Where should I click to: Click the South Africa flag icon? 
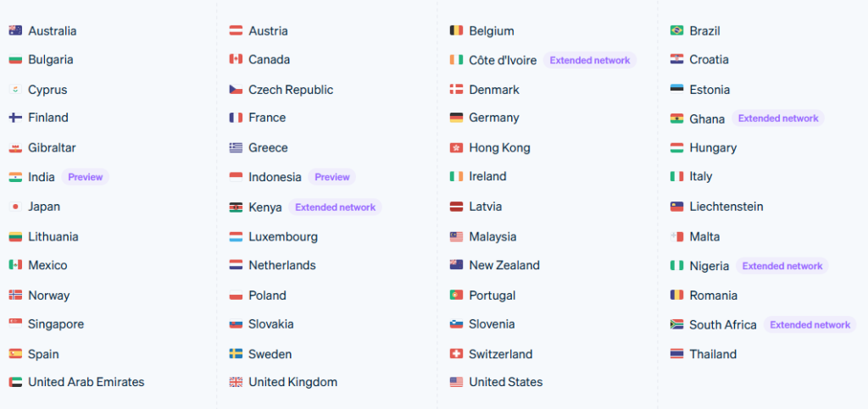tap(676, 324)
